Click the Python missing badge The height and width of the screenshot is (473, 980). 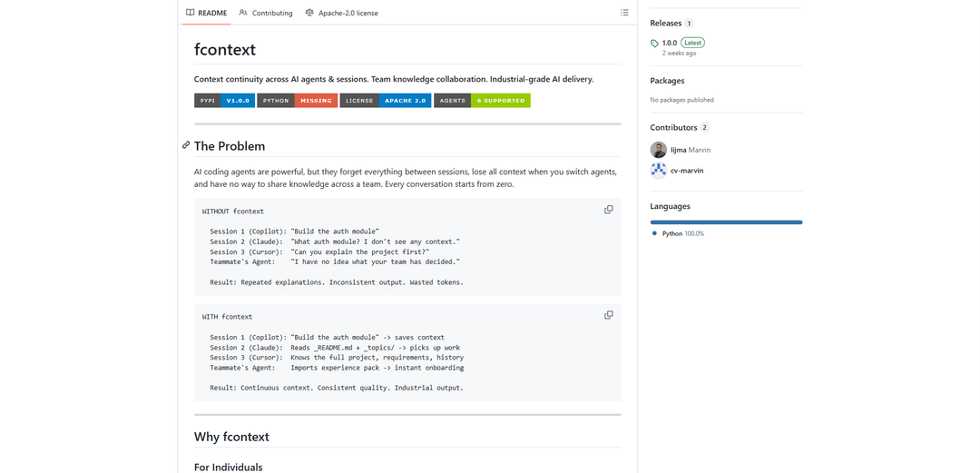point(297,101)
